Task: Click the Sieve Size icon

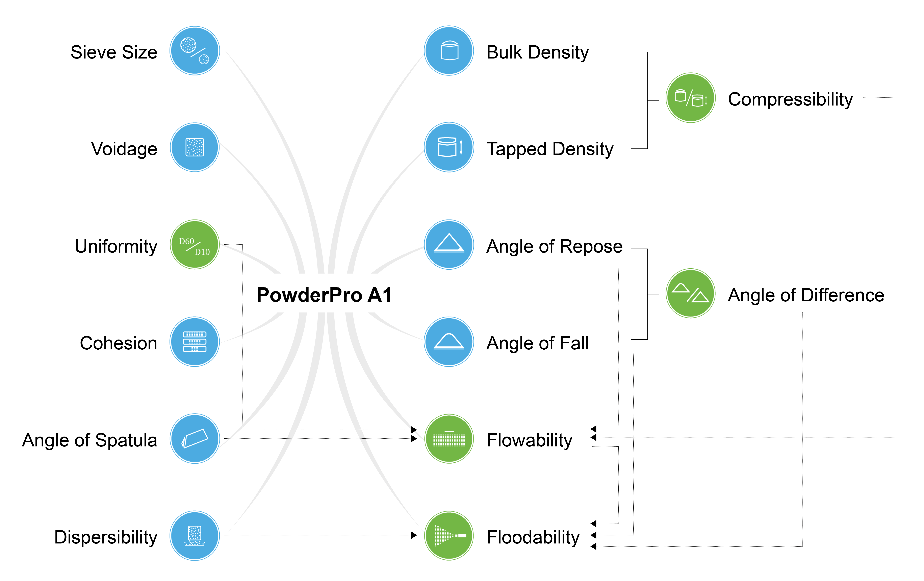Action: coord(195,51)
